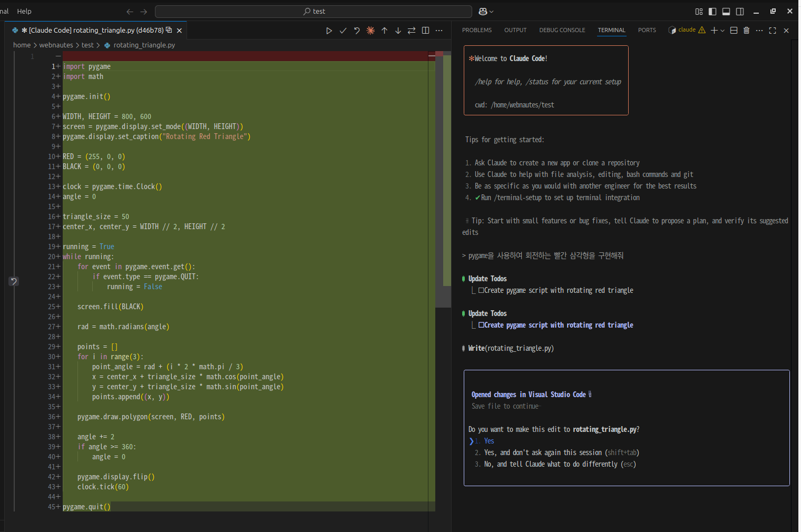
Task: Reject changes using the discard arrow icon
Action: tap(357, 31)
